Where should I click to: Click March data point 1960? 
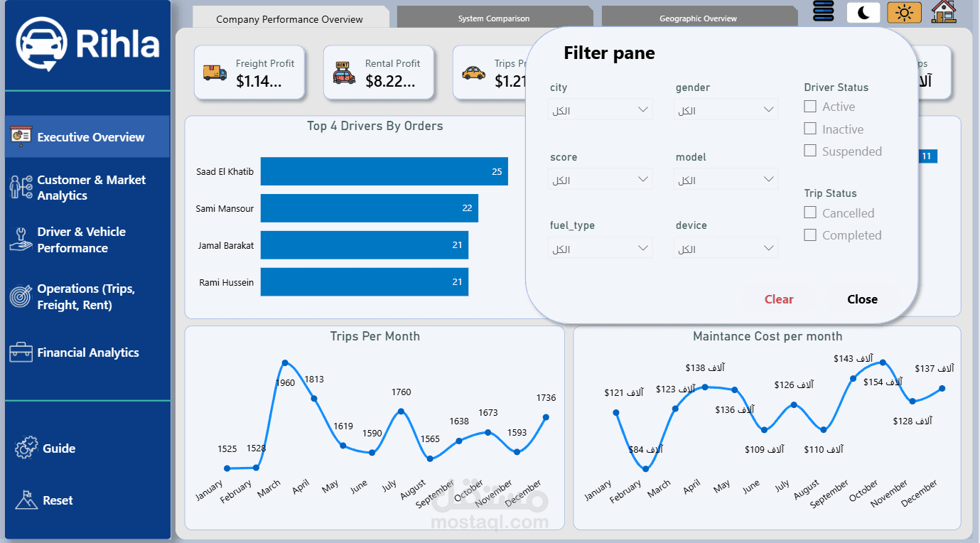point(285,363)
